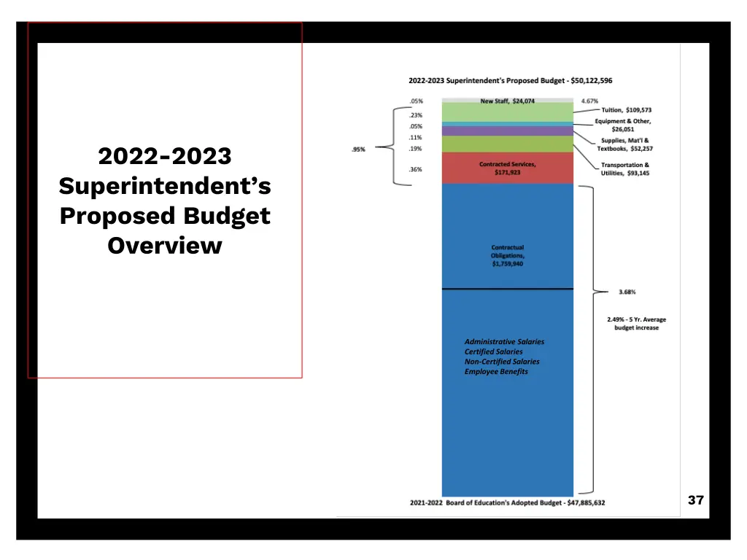This screenshot has height=560, width=747.
Task: Click the '.36%' percentage label
Action: coord(415,169)
